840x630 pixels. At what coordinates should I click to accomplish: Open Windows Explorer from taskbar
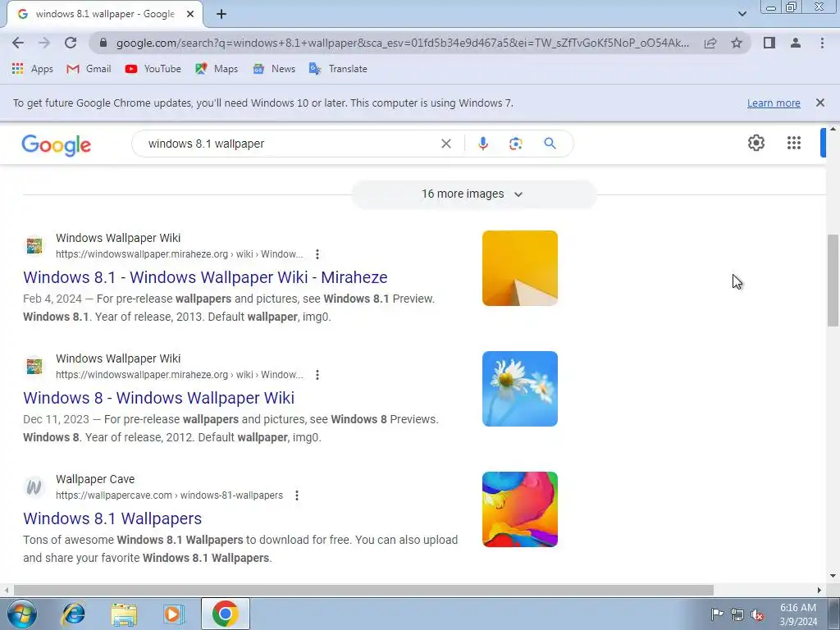[124, 614]
